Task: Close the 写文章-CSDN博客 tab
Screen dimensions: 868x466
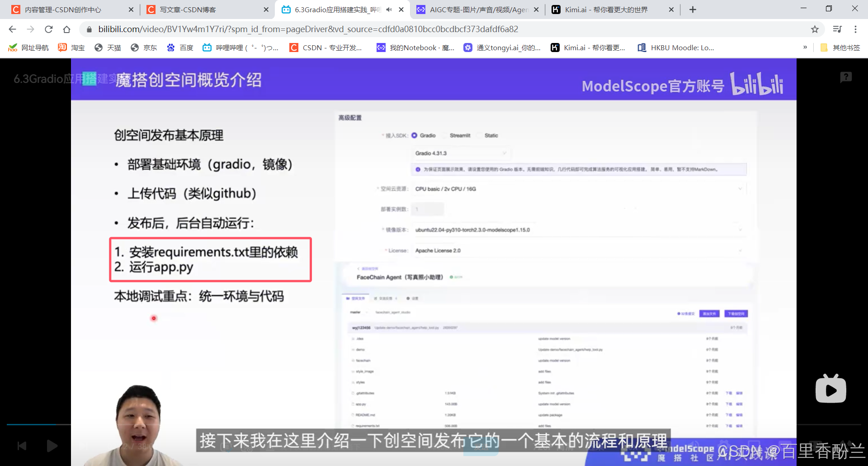Action: click(266, 10)
